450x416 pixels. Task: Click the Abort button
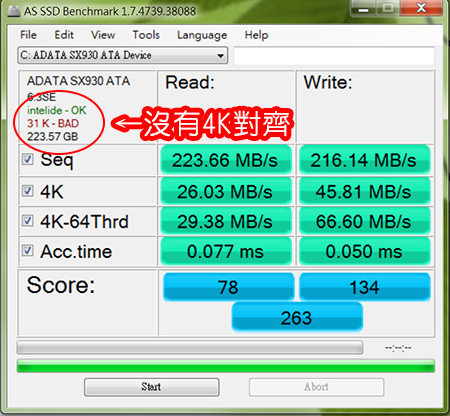point(316,387)
